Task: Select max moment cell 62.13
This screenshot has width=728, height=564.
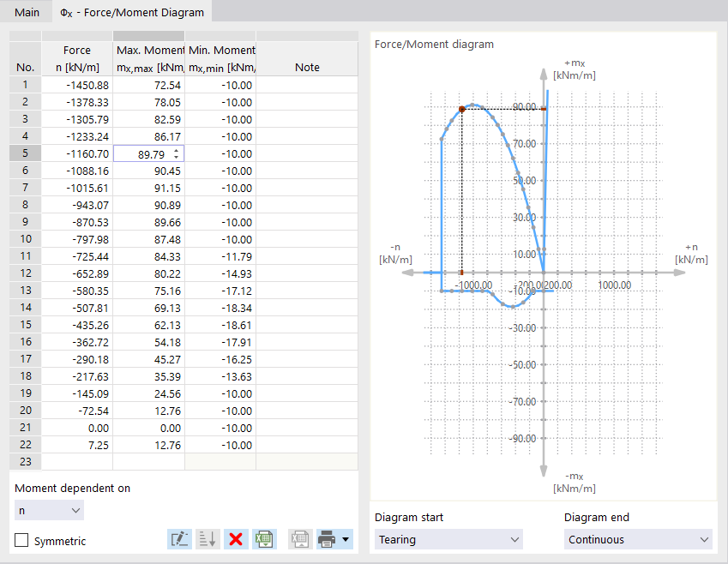Action: point(148,326)
